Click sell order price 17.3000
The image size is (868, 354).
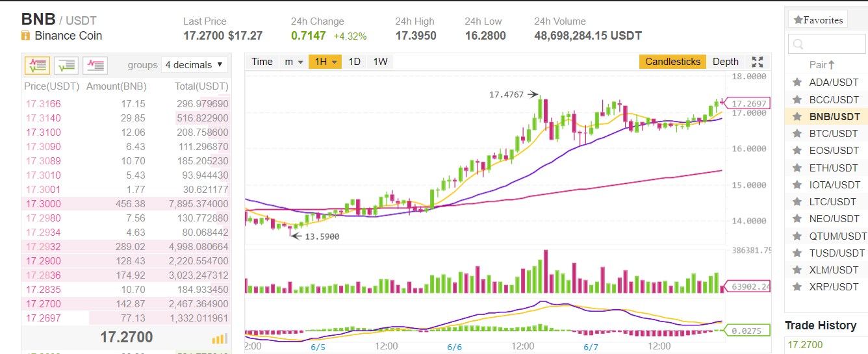tap(44, 204)
